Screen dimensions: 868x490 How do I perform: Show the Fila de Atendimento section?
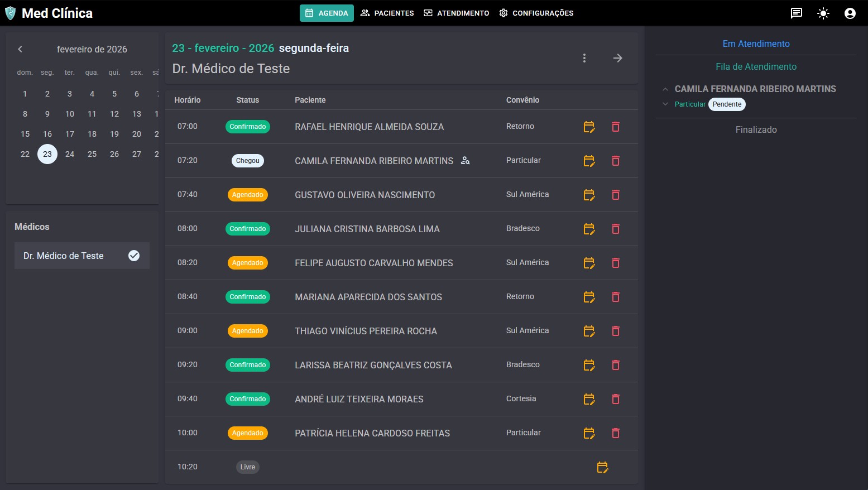(756, 66)
